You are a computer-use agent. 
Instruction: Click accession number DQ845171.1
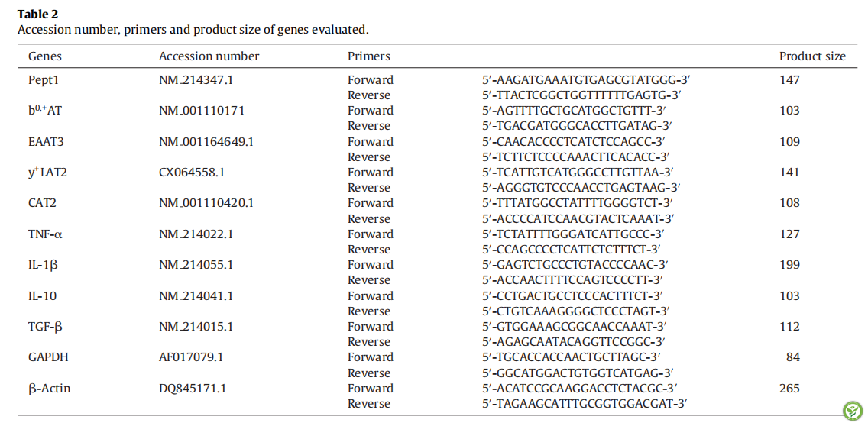193,389
